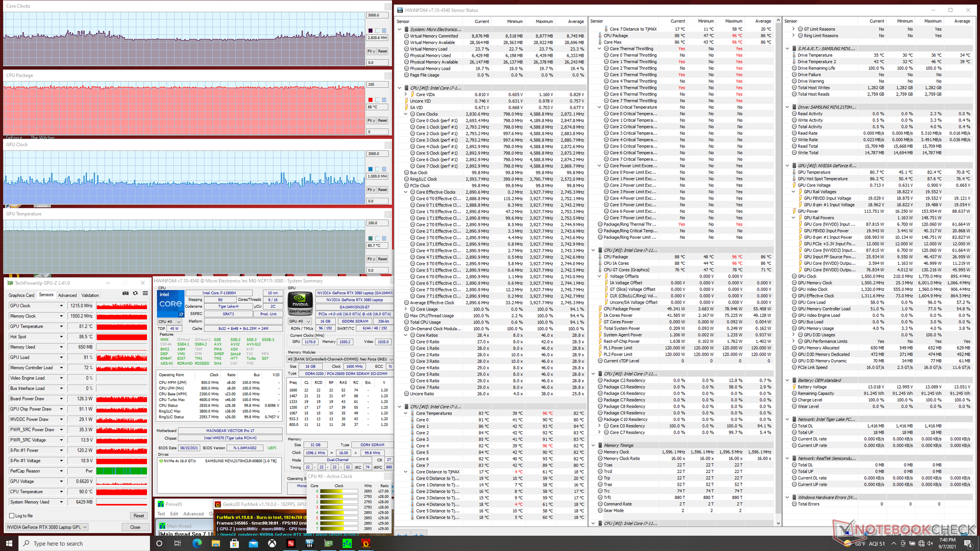This screenshot has width=980, height=551.
Task: Click the HWiNFO sensor panel scrollbar down arrow
Action: [778, 523]
